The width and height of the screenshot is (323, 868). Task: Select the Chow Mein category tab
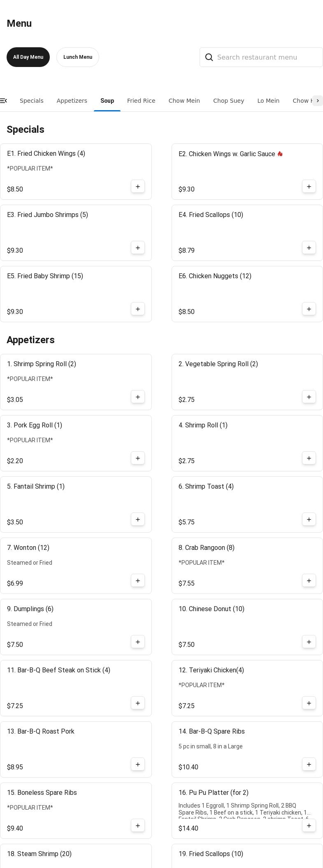pyautogui.click(x=184, y=101)
